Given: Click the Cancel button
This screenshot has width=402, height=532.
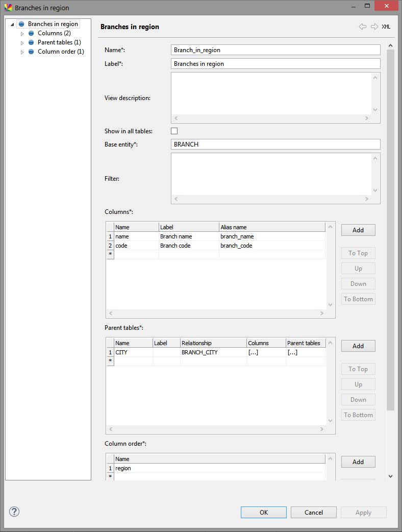Looking at the screenshot, I should 313,512.
